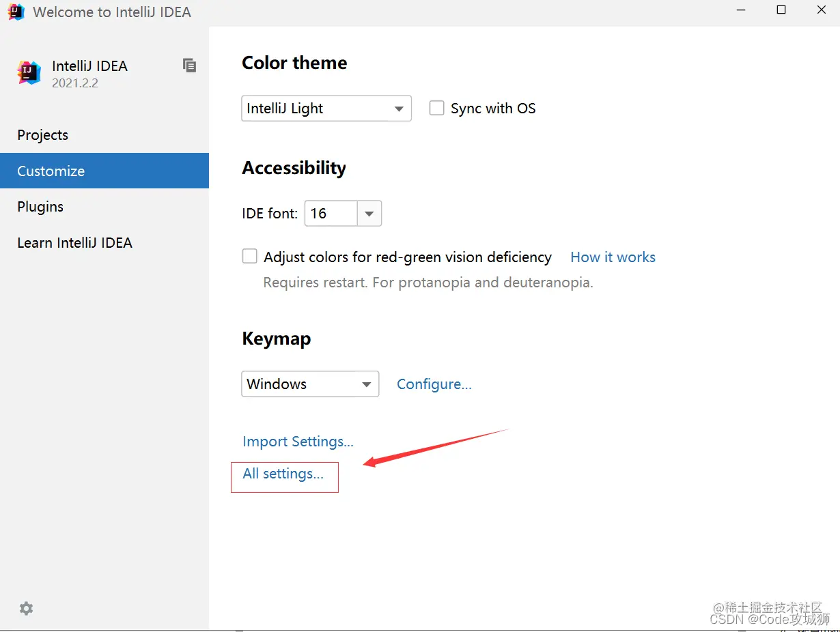Close the Welcome to IntelliJ IDEA window

click(x=822, y=10)
